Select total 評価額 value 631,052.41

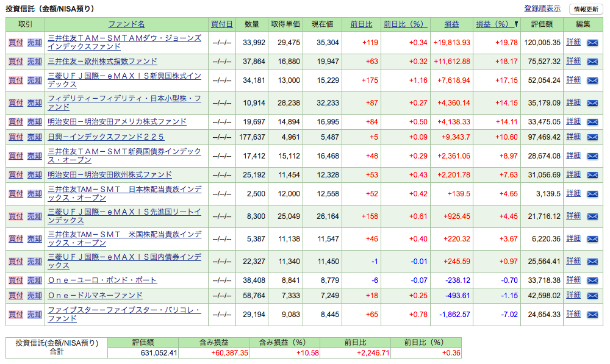point(159,353)
